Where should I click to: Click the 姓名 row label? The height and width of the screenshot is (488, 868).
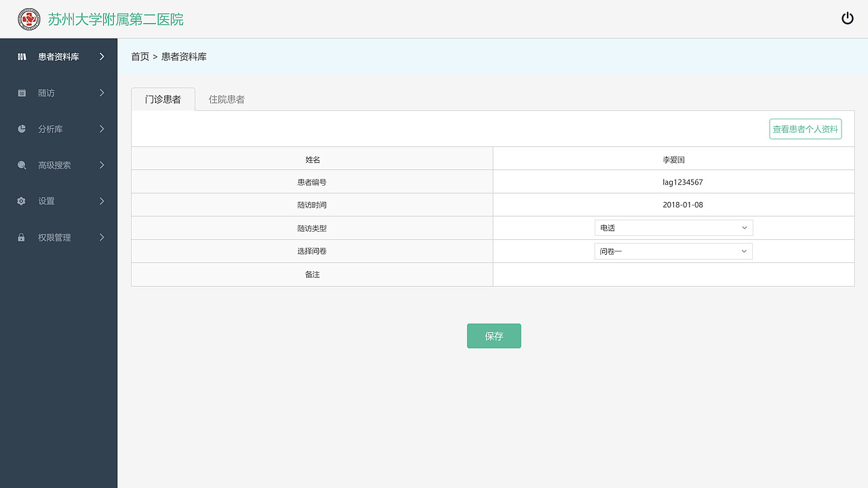(x=312, y=160)
